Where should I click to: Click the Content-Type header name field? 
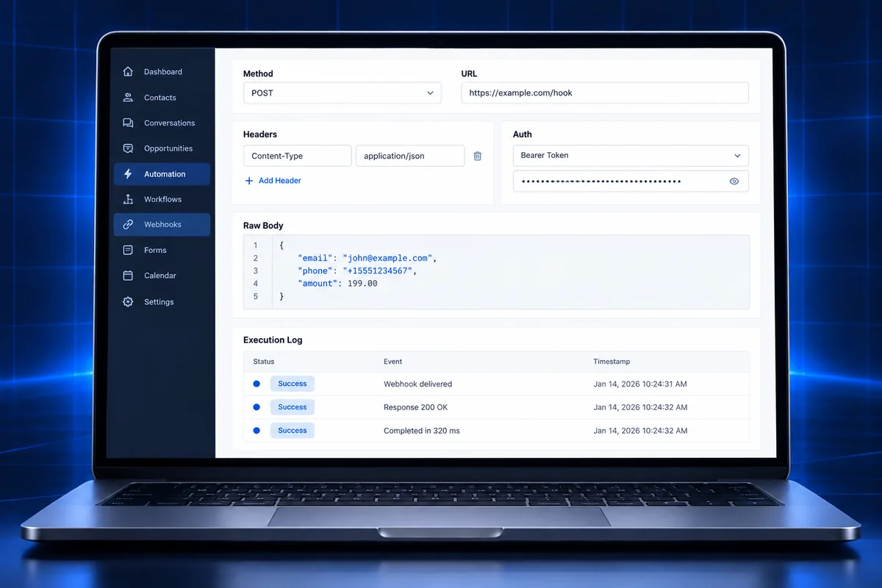click(x=298, y=156)
